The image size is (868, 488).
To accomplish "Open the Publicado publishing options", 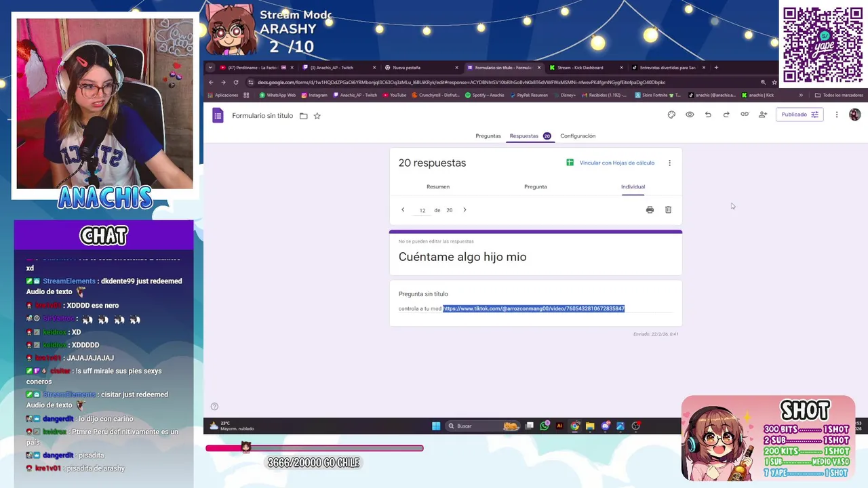I will coord(800,115).
